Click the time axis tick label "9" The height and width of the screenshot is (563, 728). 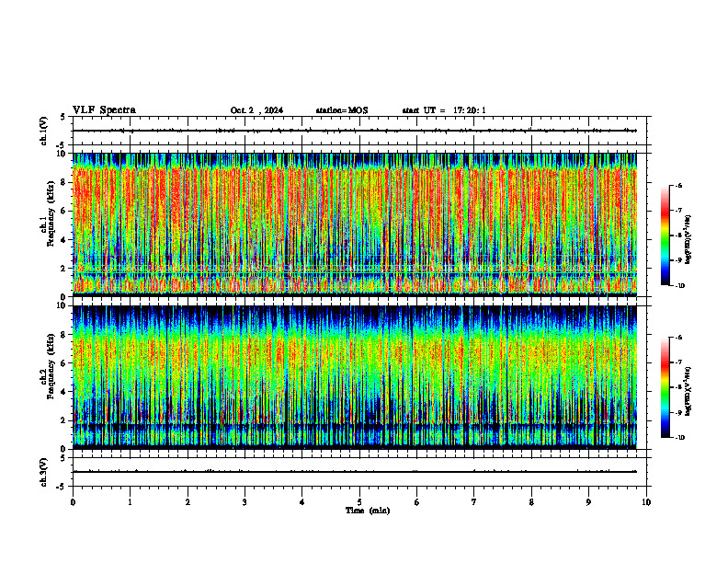pyautogui.click(x=588, y=502)
